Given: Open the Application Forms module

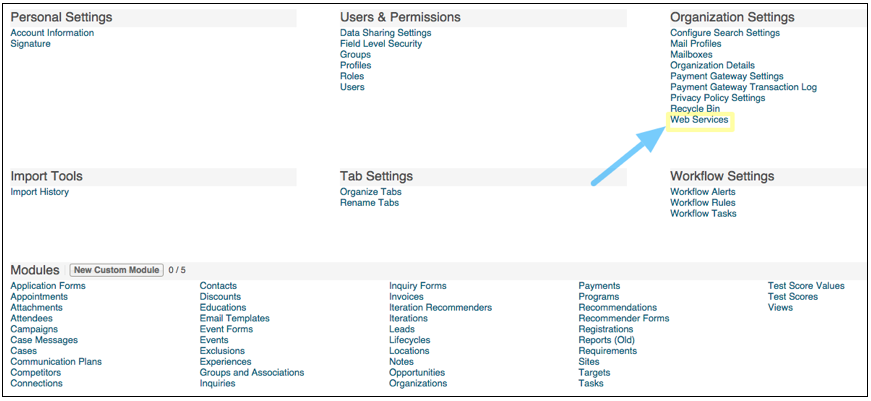Looking at the screenshot, I should click(48, 286).
